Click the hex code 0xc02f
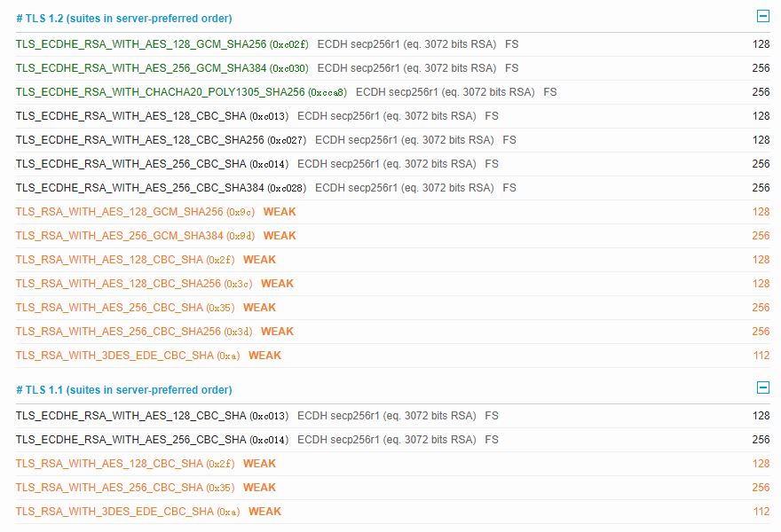Viewport: 781px width, 532px height. coord(289,44)
